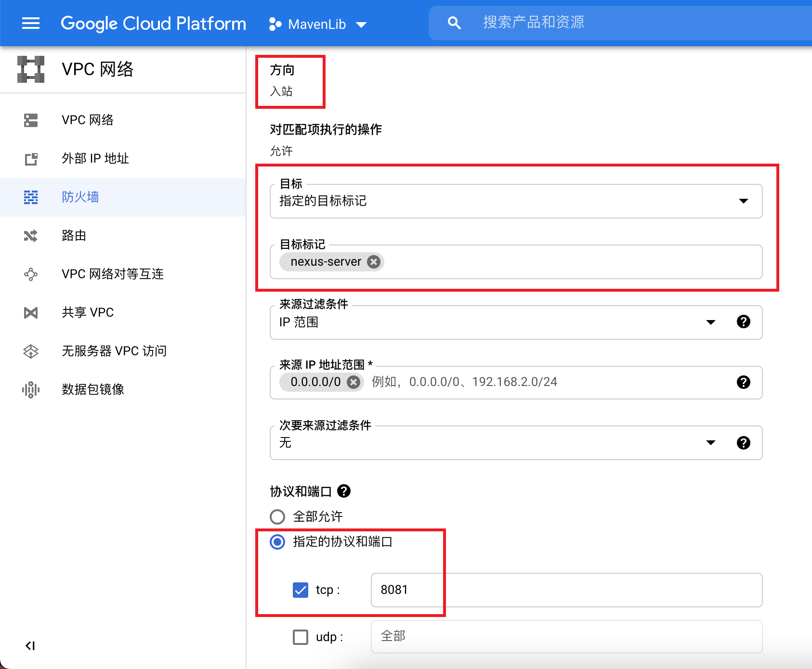Click the Google Cloud Platform logo
This screenshot has width=812, height=669.
(x=153, y=23)
